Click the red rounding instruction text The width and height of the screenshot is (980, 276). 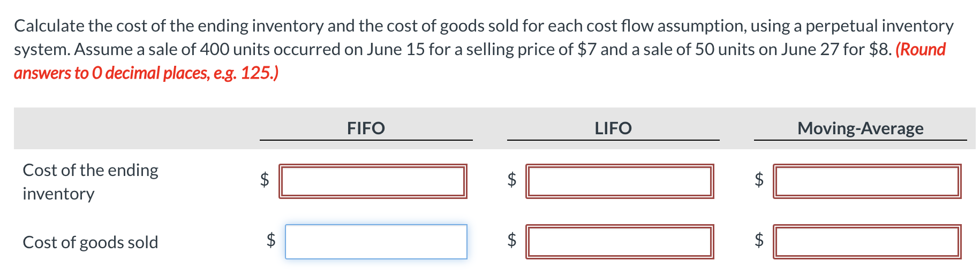[146, 73]
